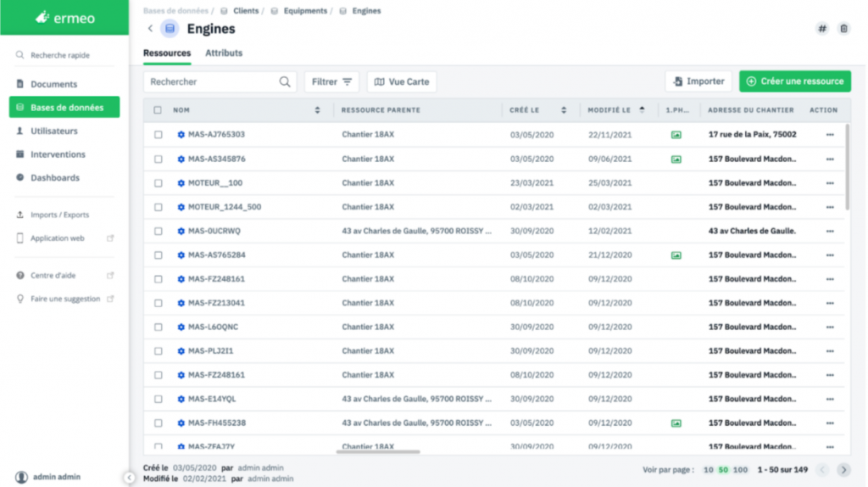Show 100 results per page

[740, 470]
